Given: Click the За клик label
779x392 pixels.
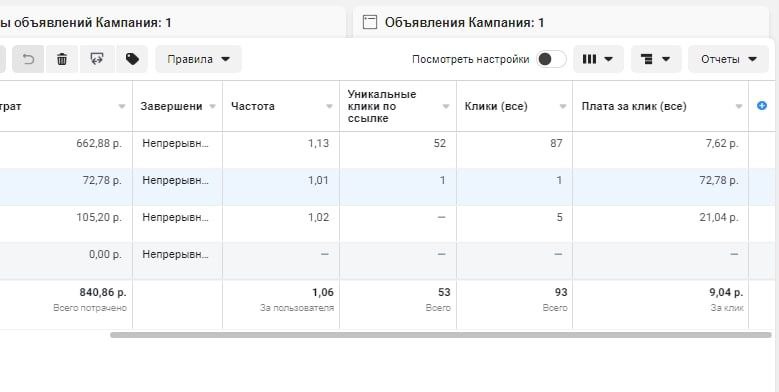Looking at the screenshot, I should tap(727, 308).
